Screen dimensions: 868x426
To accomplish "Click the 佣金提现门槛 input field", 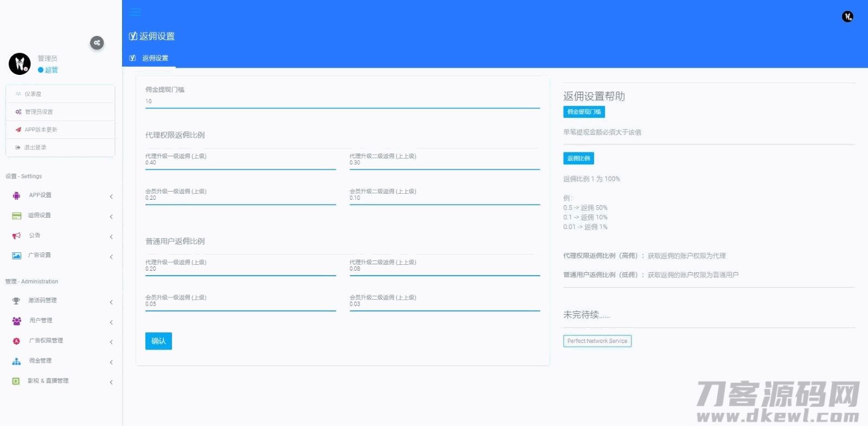I will coord(342,101).
